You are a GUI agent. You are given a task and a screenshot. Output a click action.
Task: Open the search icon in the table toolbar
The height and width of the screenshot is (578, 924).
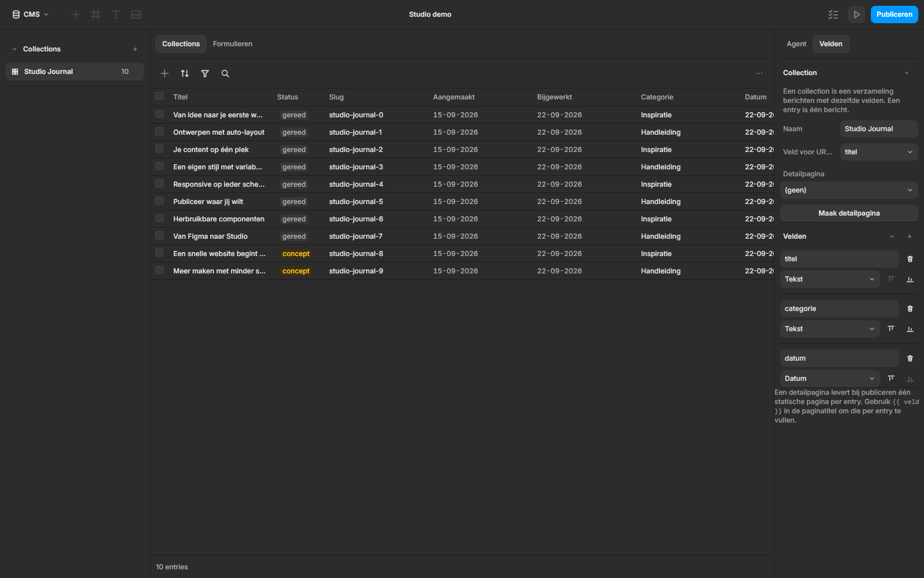[225, 73]
